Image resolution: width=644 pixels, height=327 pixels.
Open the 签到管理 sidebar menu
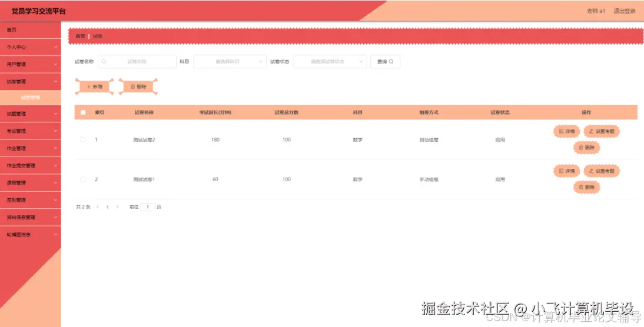pos(31,200)
